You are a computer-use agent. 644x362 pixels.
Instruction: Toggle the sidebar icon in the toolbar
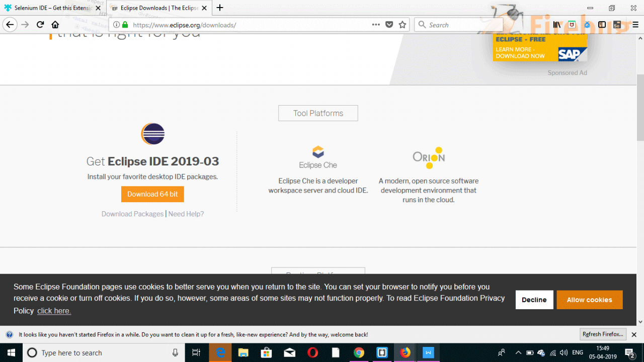coord(602,24)
